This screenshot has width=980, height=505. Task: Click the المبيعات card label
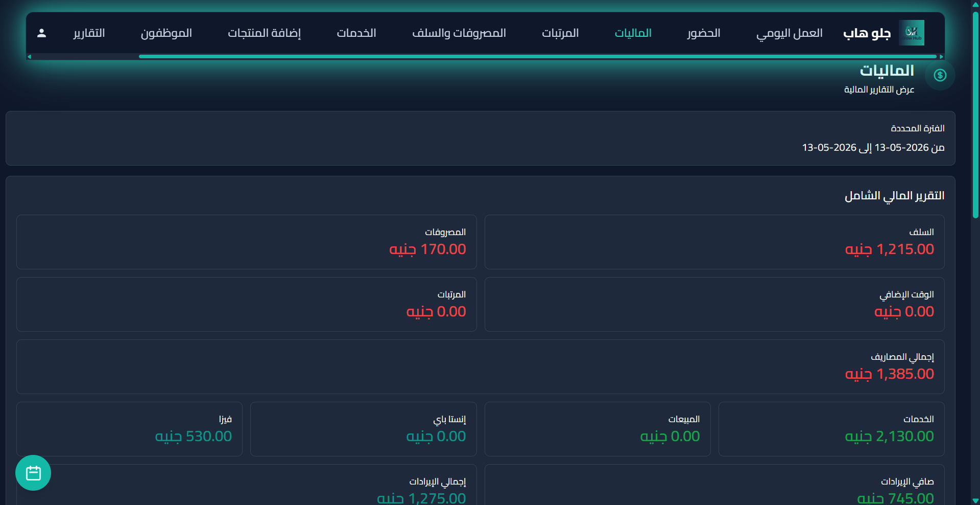[684, 419]
